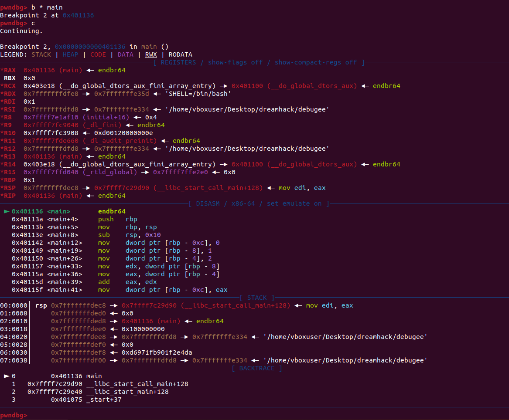Click the DATA label in the legend

(x=126, y=54)
